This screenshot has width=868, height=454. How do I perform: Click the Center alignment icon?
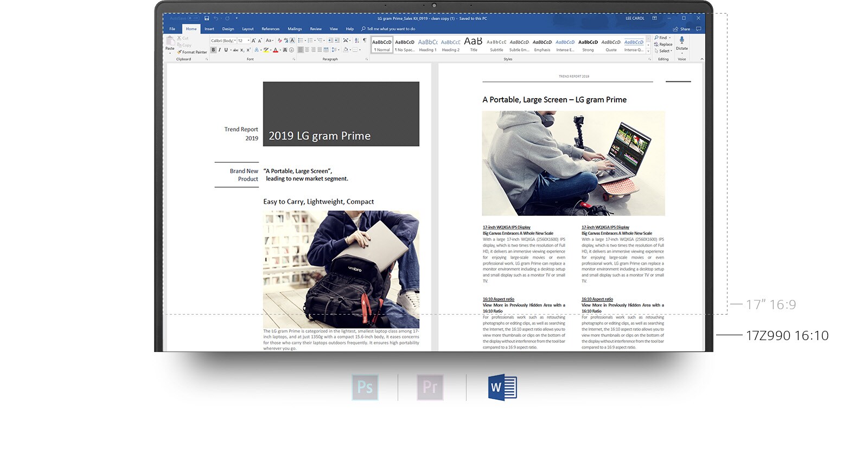coord(307,50)
